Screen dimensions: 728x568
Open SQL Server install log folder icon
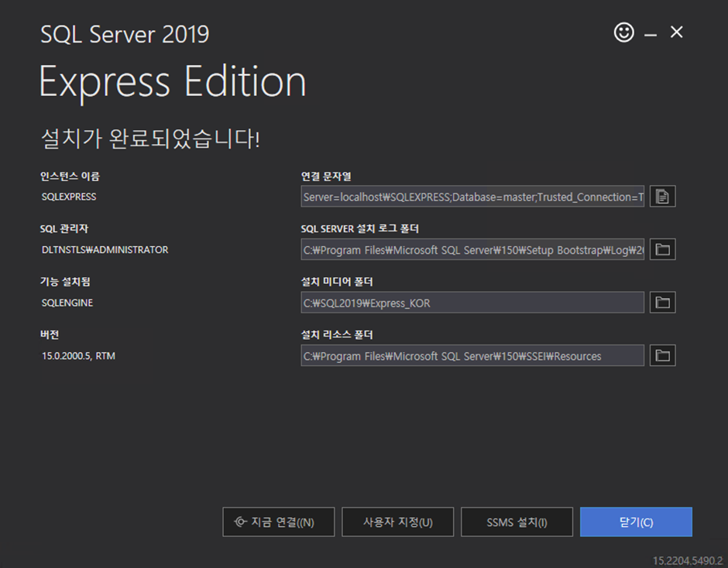point(662,250)
